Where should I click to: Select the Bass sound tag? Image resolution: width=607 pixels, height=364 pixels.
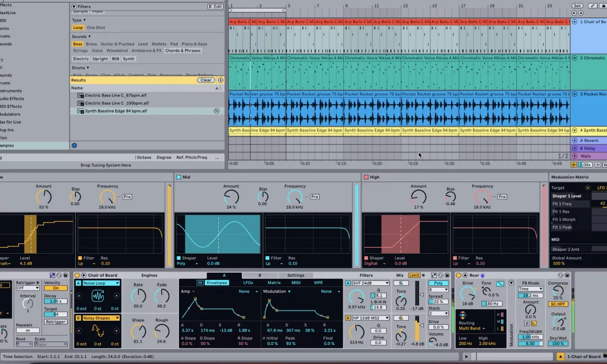[x=78, y=44]
